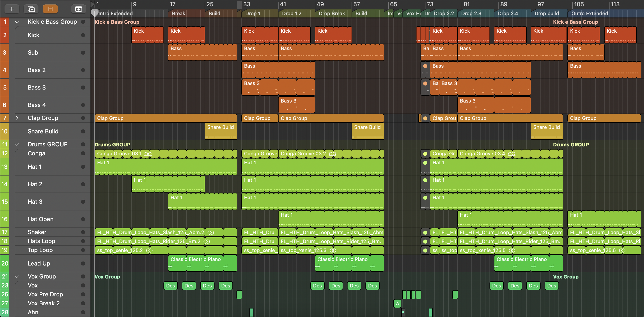
Task: Click bar 33 on the ruler
Action: tap(247, 4)
